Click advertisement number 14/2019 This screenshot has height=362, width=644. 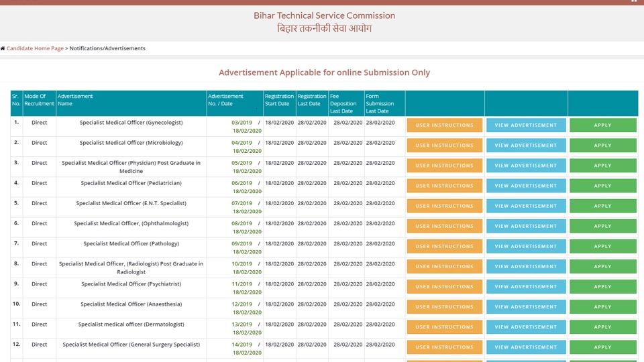click(242, 345)
